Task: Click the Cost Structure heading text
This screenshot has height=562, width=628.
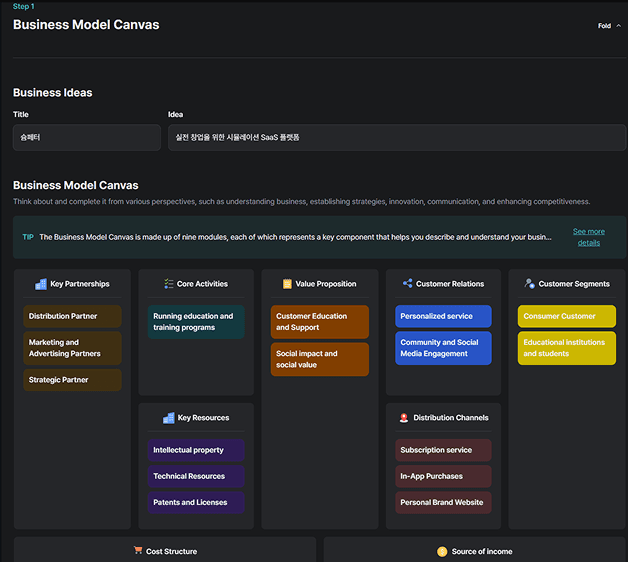Action: (171, 552)
